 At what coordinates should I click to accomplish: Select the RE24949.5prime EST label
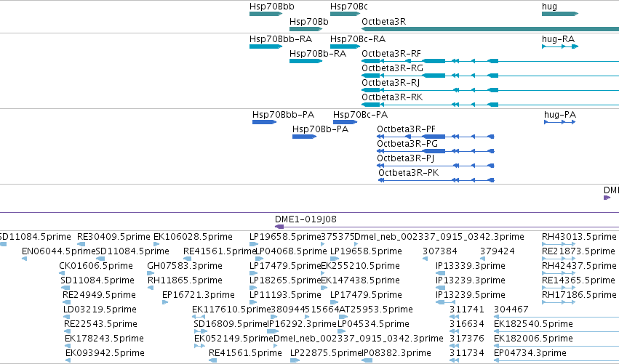click(99, 295)
